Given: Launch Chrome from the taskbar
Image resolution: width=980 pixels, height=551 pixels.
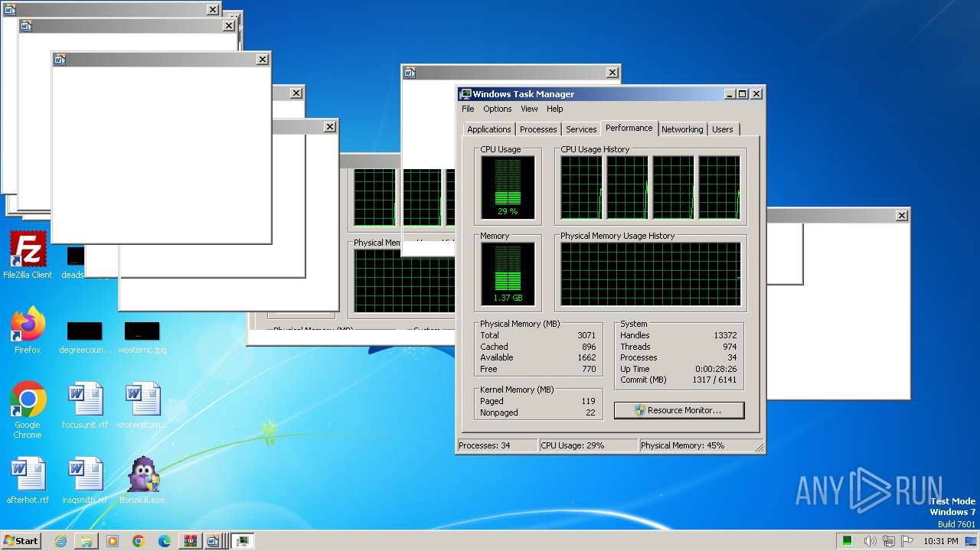Looking at the screenshot, I should point(139,541).
